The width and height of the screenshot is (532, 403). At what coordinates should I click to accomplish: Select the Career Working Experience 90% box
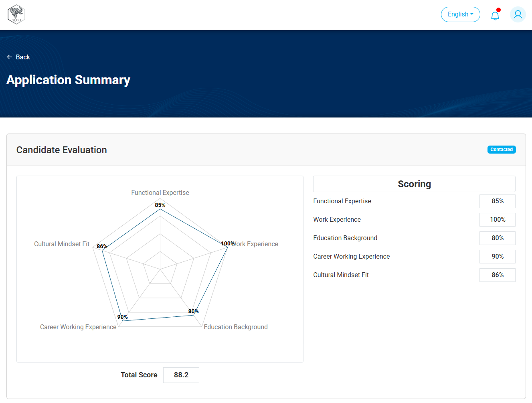(x=497, y=257)
